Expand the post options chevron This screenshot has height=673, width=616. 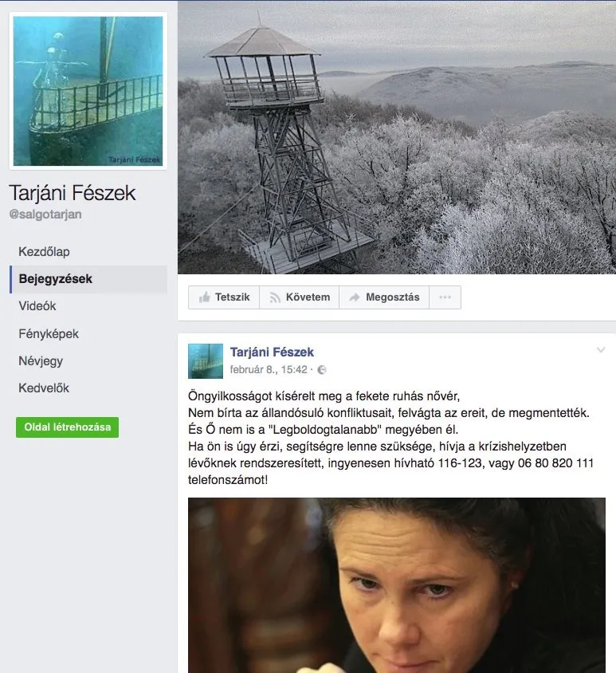[601, 350]
